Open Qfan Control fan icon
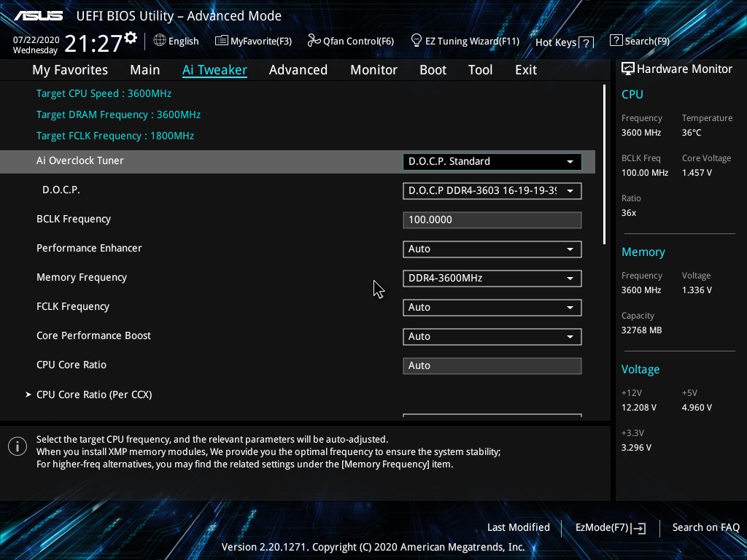The image size is (747, 560). (314, 41)
